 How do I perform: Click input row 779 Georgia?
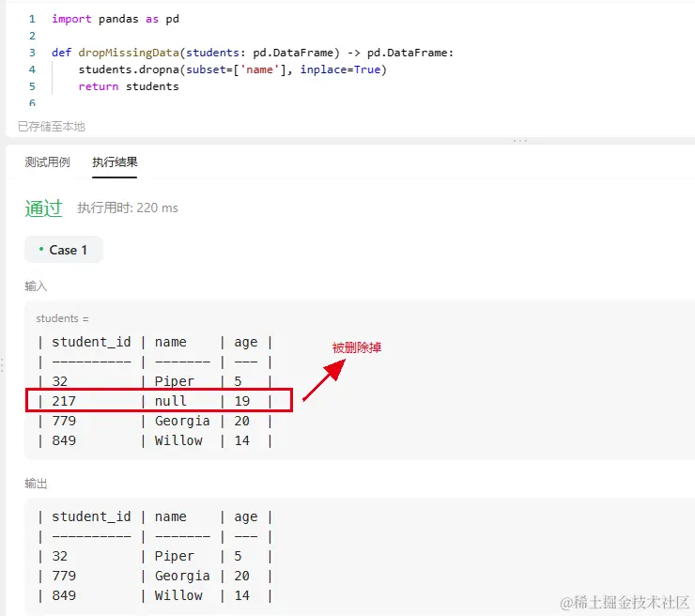click(155, 421)
